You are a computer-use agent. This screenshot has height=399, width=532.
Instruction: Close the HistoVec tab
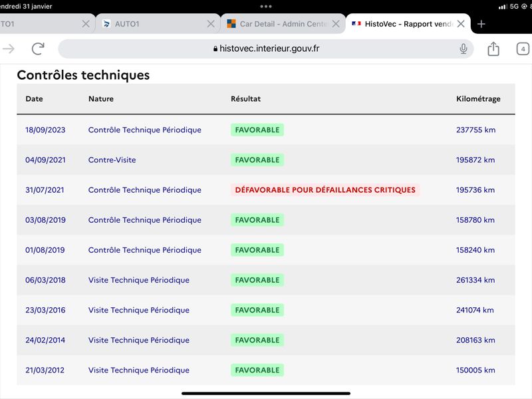[461, 24]
